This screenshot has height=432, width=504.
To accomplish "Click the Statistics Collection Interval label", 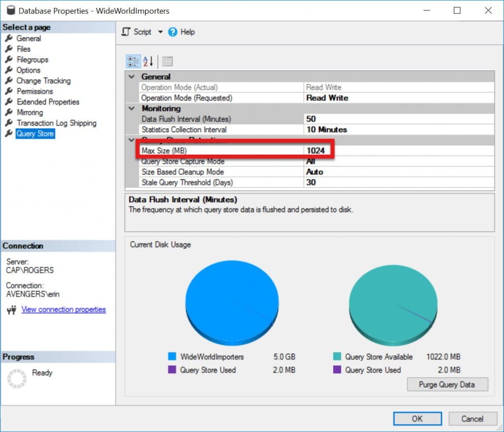I will [184, 130].
